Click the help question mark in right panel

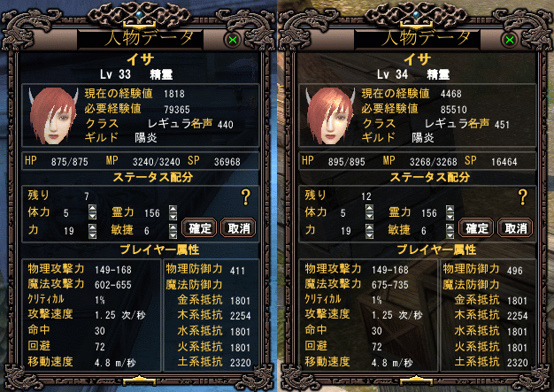tap(522, 197)
